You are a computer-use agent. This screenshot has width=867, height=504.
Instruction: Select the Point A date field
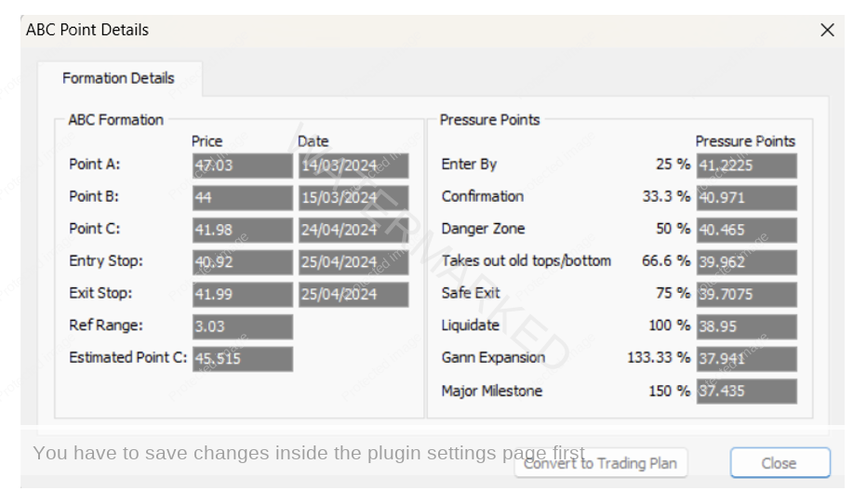tap(353, 166)
